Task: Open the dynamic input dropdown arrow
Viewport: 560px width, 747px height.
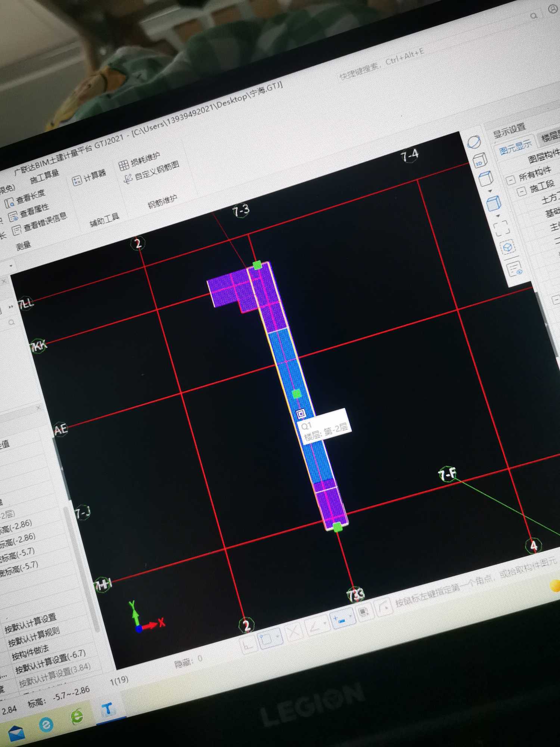Action: 350,616
